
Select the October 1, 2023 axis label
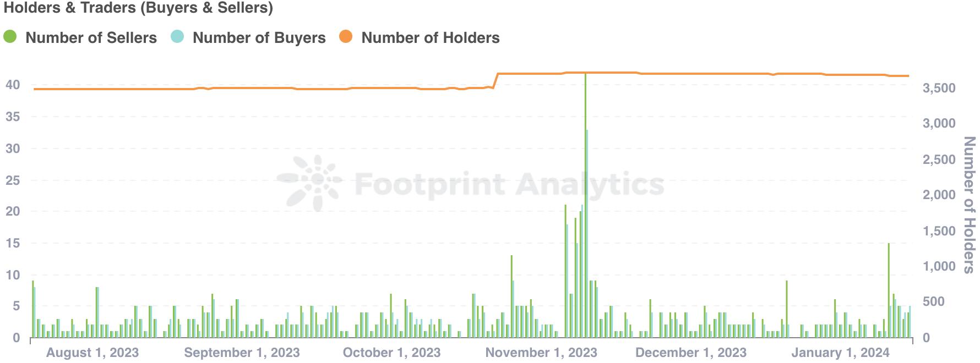point(391,353)
